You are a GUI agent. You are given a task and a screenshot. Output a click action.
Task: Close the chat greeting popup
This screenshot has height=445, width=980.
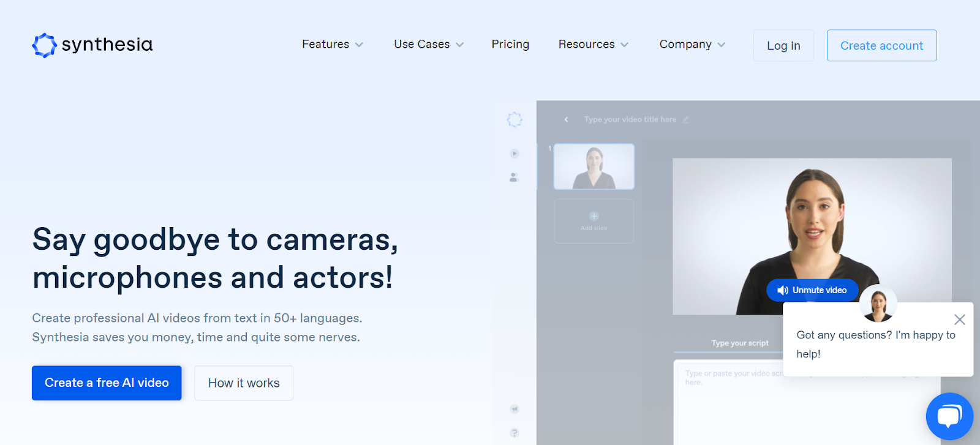[x=960, y=320]
